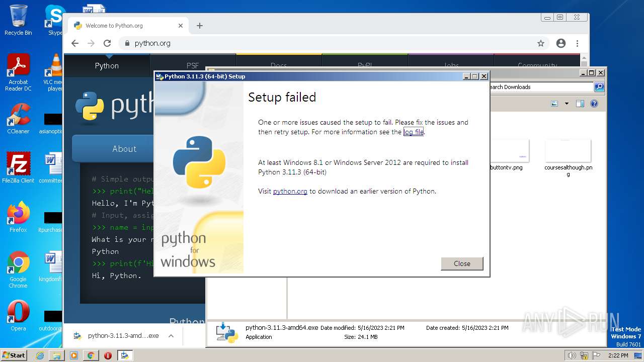This screenshot has height=362, width=644.
Task: Open the kingdom Word document on desktop
Action: [x=52, y=266]
